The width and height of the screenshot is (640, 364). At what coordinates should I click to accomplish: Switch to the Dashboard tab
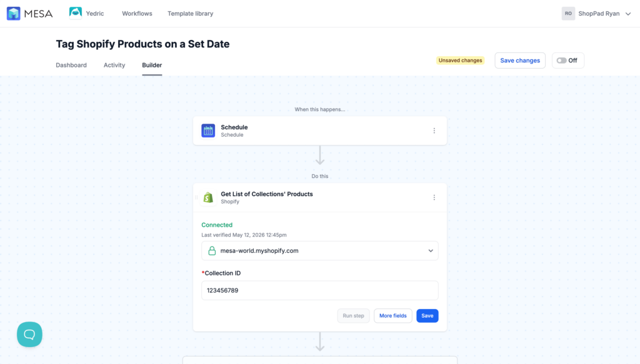[x=71, y=65]
